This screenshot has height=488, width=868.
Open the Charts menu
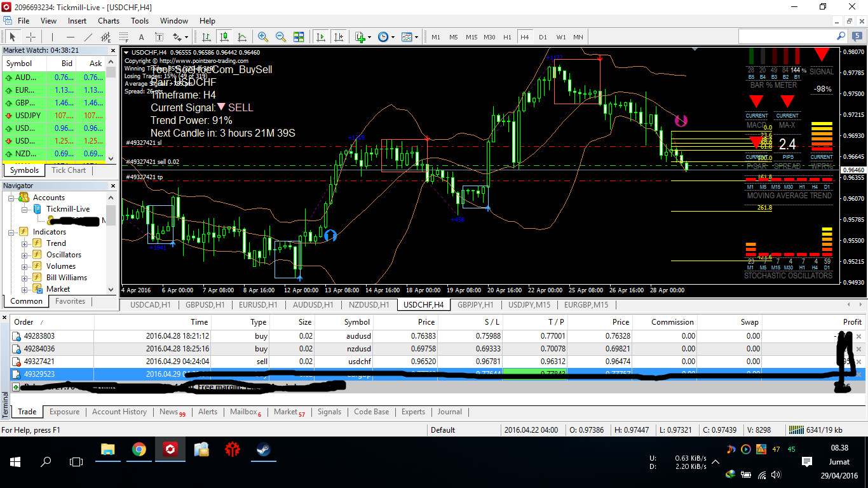tap(109, 20)
